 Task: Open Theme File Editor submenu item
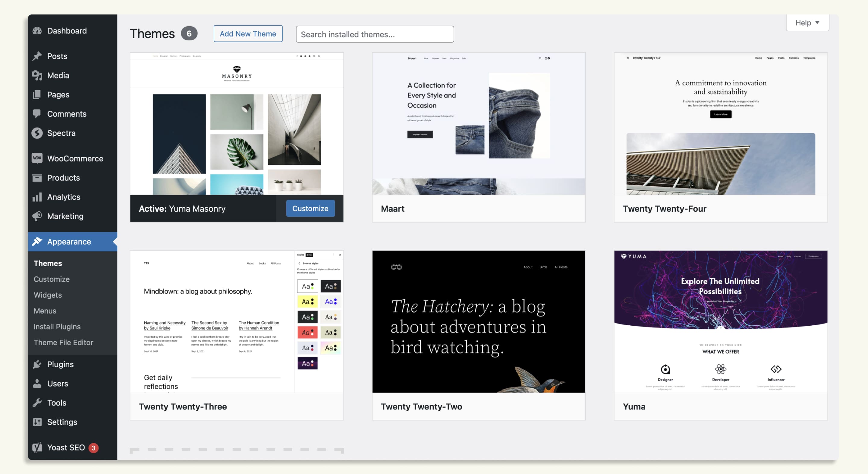tap(63, 343)
